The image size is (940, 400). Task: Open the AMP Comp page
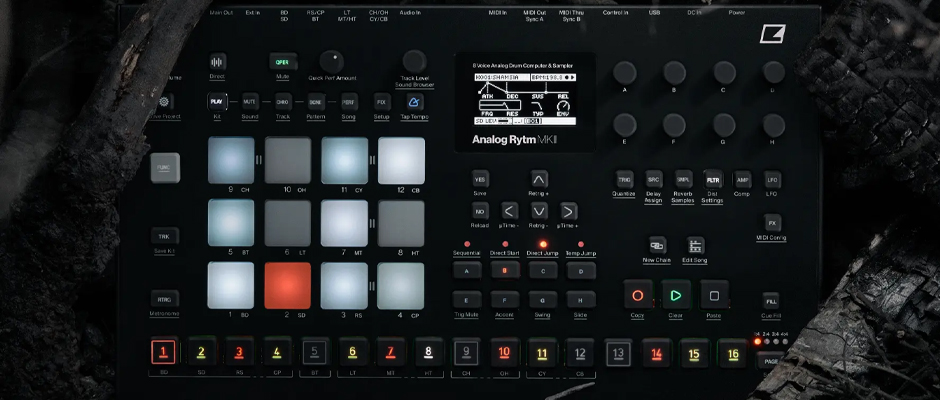[x=742, y=179]
